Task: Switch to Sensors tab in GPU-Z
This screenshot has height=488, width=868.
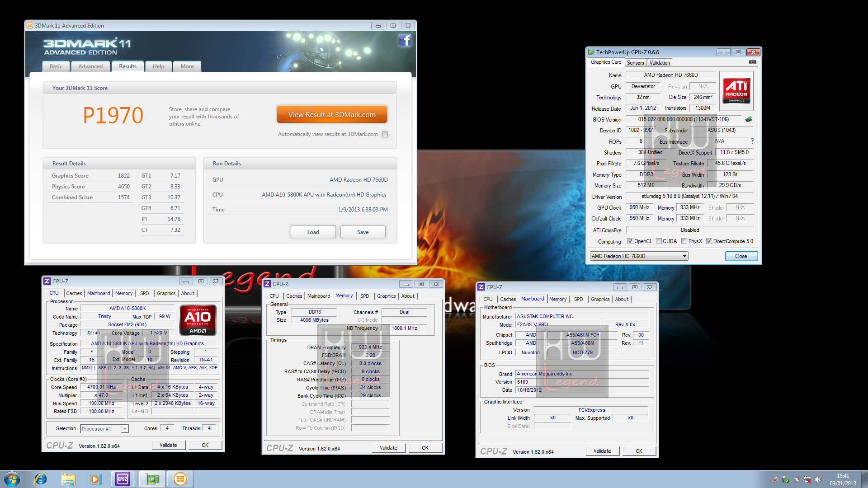Action: point(635,63)
